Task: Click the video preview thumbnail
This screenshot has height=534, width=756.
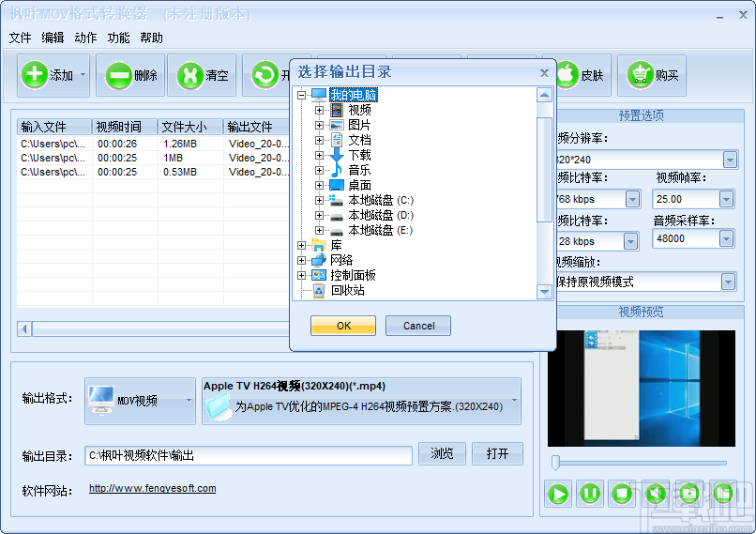Action: [x=642, y=389]
